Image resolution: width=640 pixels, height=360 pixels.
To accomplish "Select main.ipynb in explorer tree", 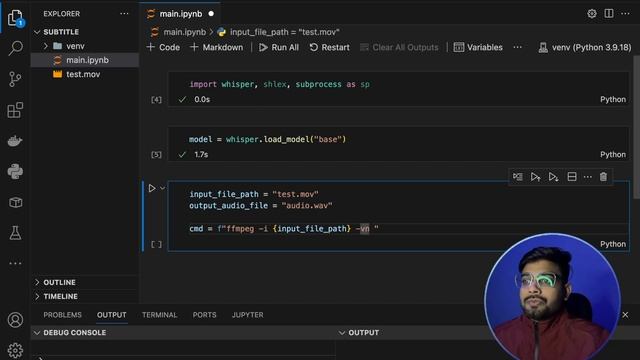I will 85,60.
